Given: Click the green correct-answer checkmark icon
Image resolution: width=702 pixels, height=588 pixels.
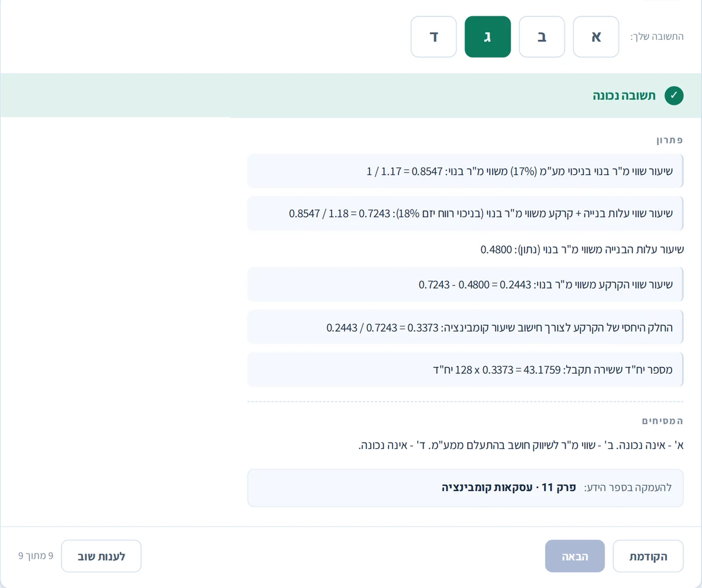Looking at the screenshot, I should coord(674,95).
